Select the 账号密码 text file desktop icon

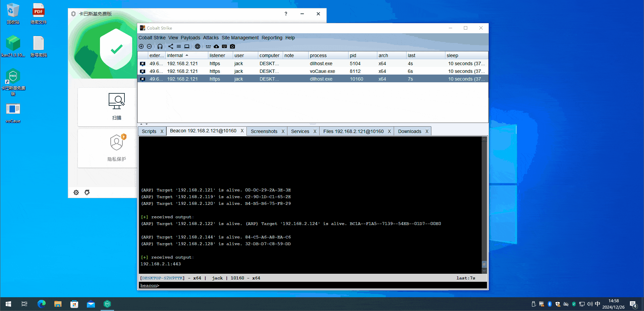(x=39, y=46)
